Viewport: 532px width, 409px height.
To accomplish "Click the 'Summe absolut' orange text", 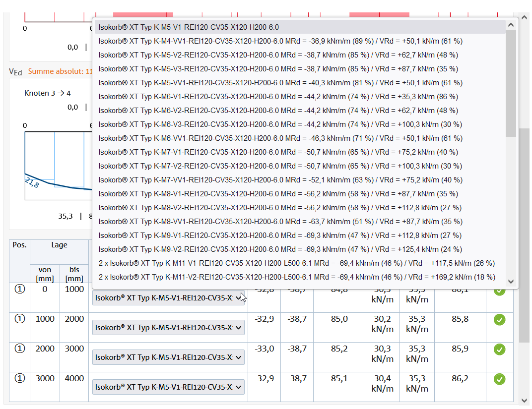I will 60,71.
